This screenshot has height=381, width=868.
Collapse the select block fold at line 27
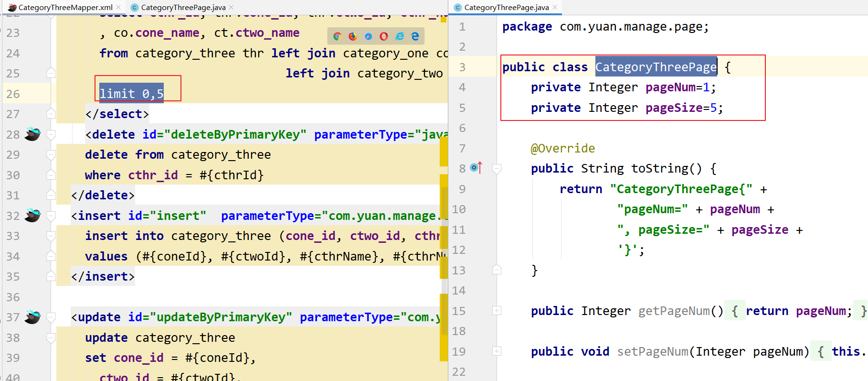(51, 114)
